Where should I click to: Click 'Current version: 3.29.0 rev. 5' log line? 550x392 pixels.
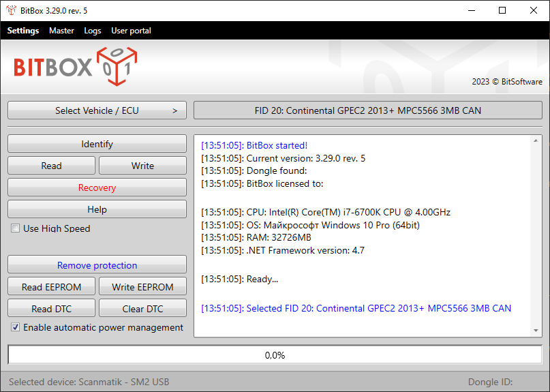[x=284, y=158]
